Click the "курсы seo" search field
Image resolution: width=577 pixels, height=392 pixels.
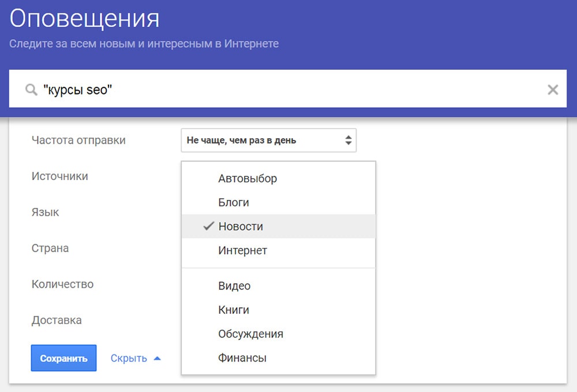(x=288, y=89)
